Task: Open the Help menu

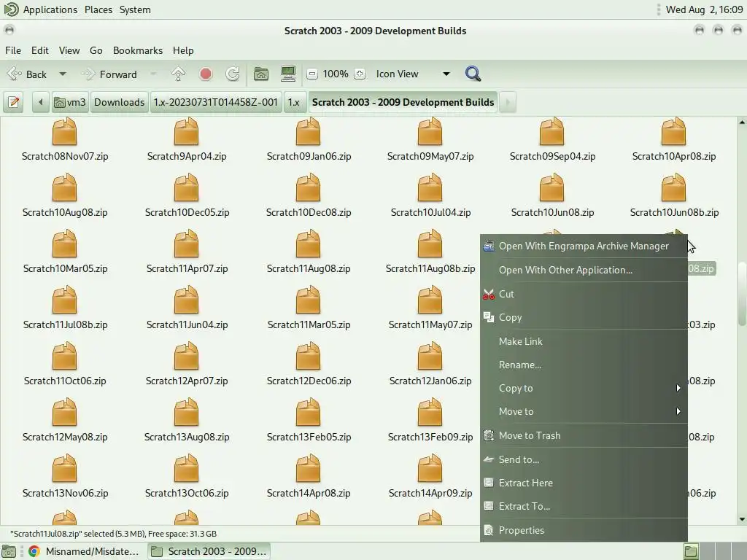Action: pyautogui.click(x=183, y=50)
